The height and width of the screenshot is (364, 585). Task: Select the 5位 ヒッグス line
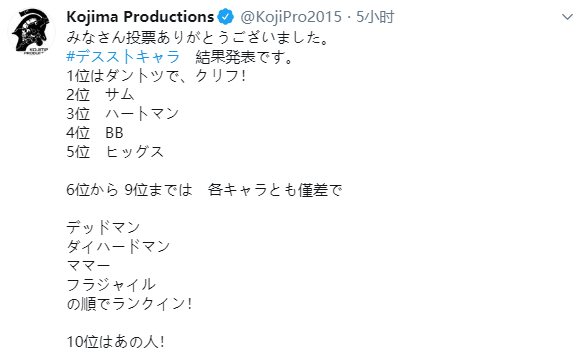tap(115, 152)
